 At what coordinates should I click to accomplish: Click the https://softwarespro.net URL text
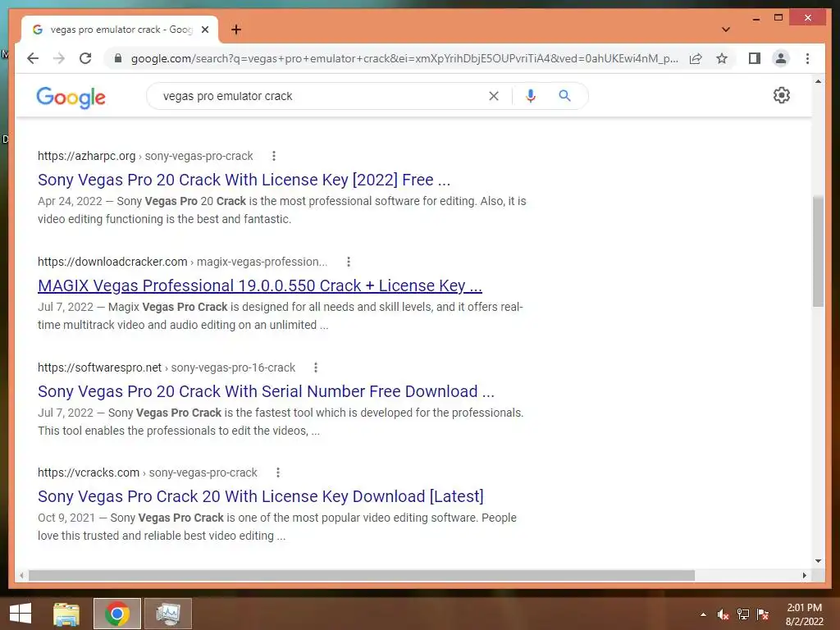coord(99,367)
